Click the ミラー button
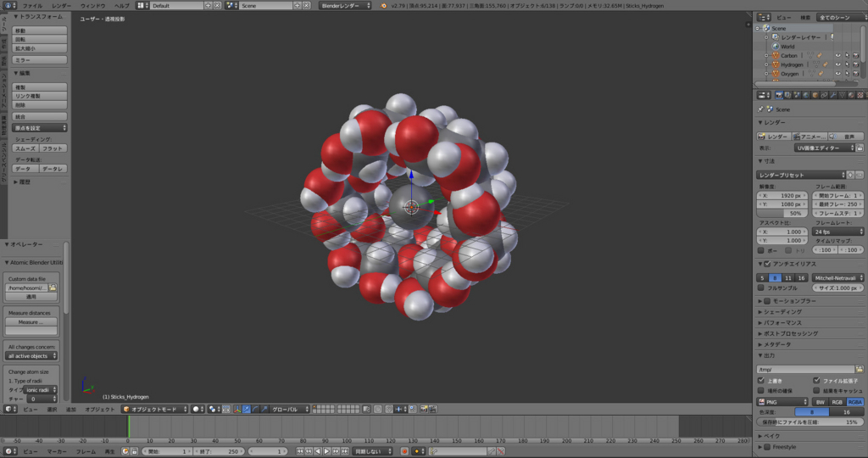Image resolution: width=868 pixels, height=458 pixels. click(x=40, y=60)
